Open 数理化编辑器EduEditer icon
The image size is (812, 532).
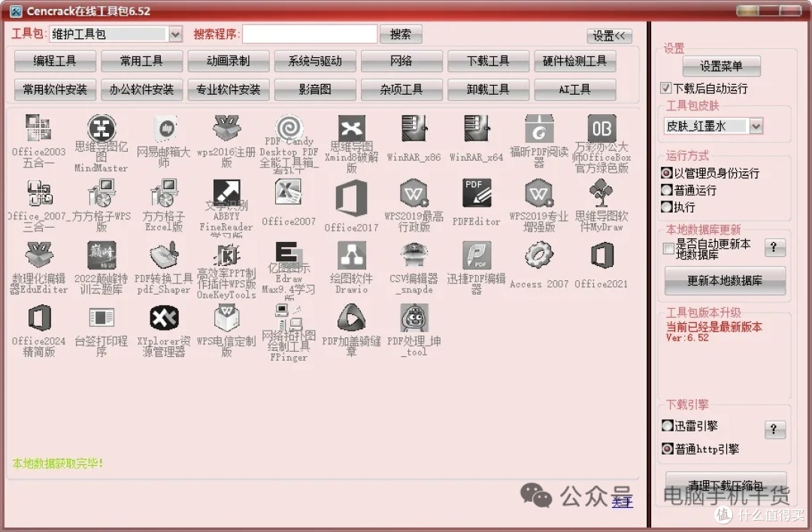point(39,255)
